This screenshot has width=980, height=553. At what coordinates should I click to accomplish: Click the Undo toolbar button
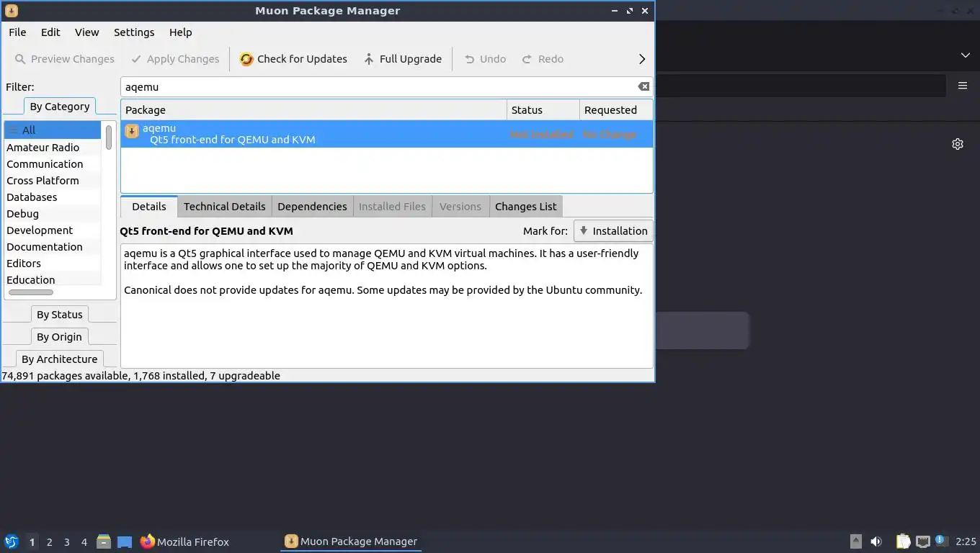coord(484,59)
